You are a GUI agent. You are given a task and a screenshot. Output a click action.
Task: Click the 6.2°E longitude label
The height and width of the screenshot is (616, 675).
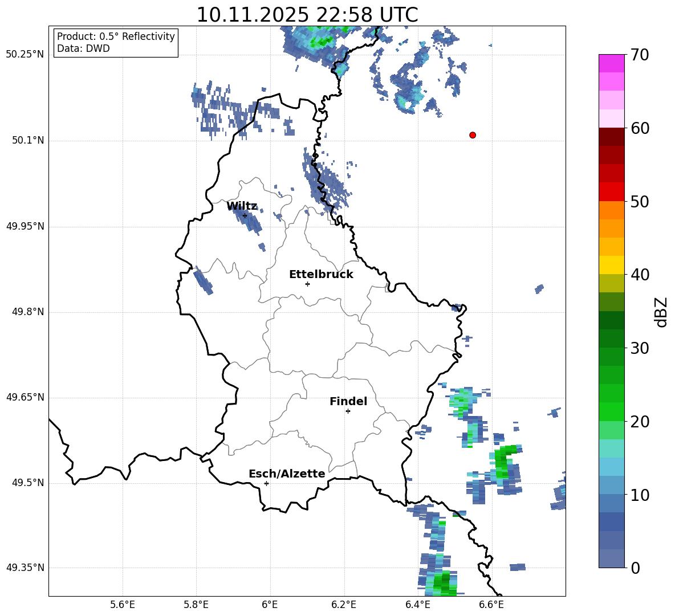coord(344,605)
